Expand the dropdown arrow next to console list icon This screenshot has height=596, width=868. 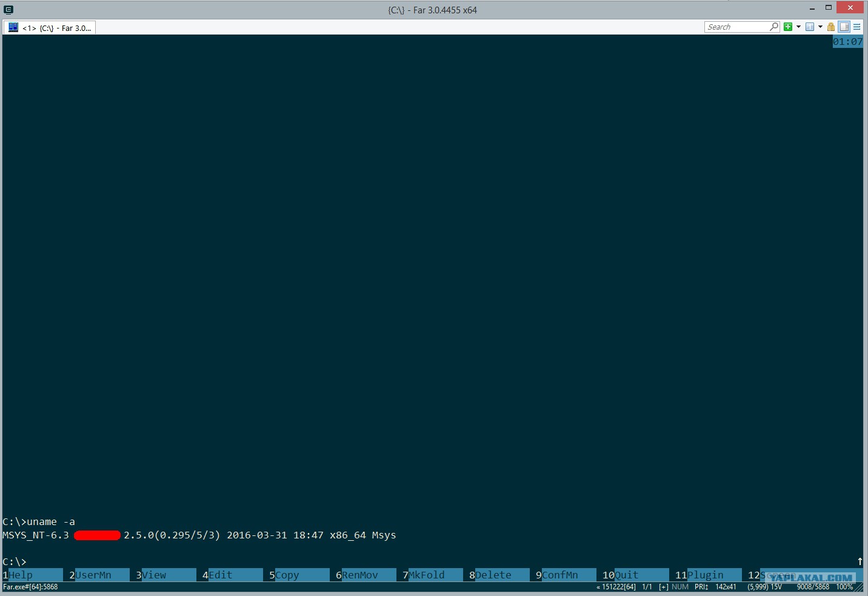coord(820,27)
